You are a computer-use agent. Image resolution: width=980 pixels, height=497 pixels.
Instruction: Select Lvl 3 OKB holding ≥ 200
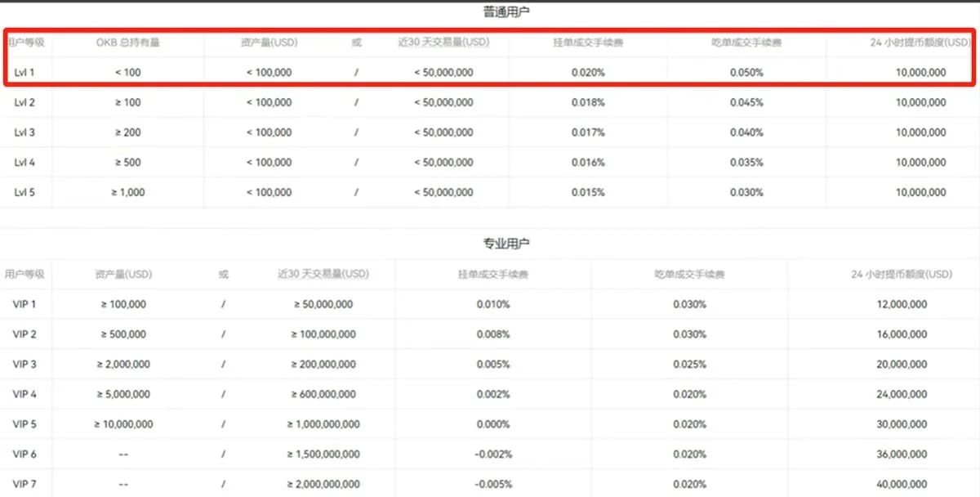click(127, 132)
